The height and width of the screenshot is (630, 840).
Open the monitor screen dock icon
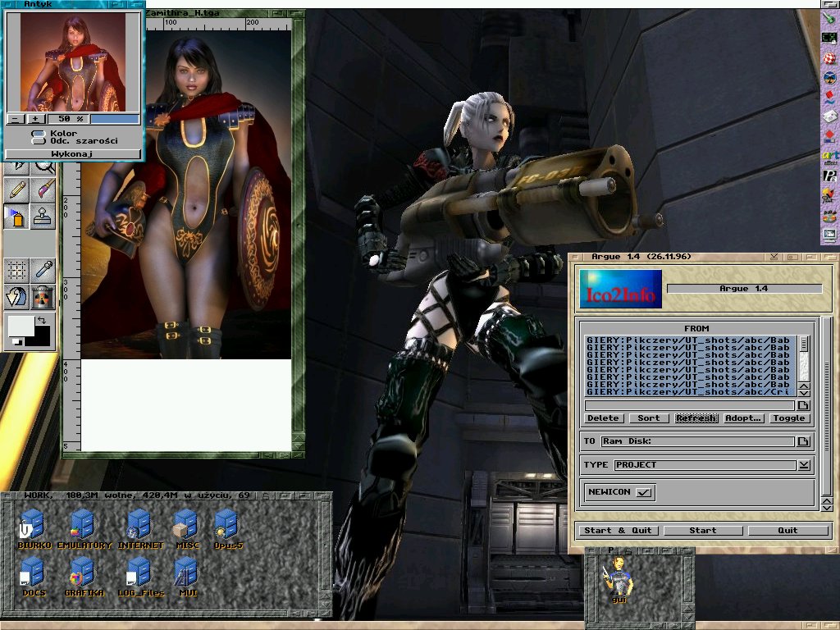pyautogui.click(x=829, y=235)
